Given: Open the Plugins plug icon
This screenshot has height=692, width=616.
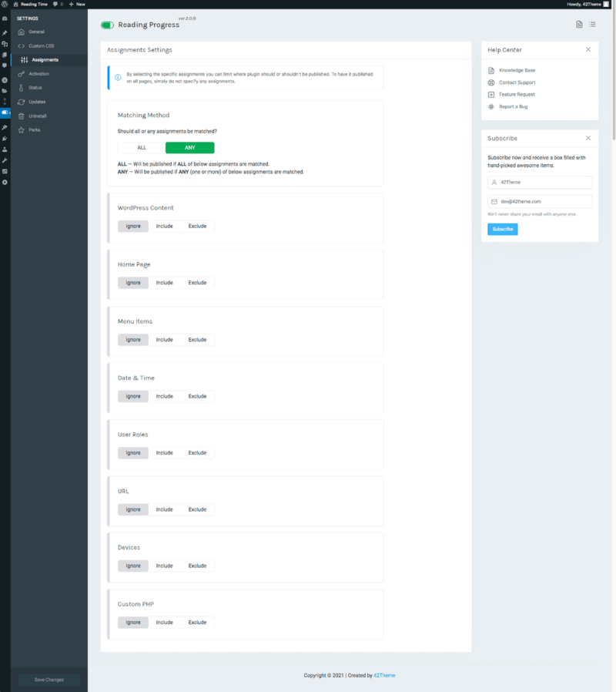Looking at the screenshot, I should click(5, 139).
